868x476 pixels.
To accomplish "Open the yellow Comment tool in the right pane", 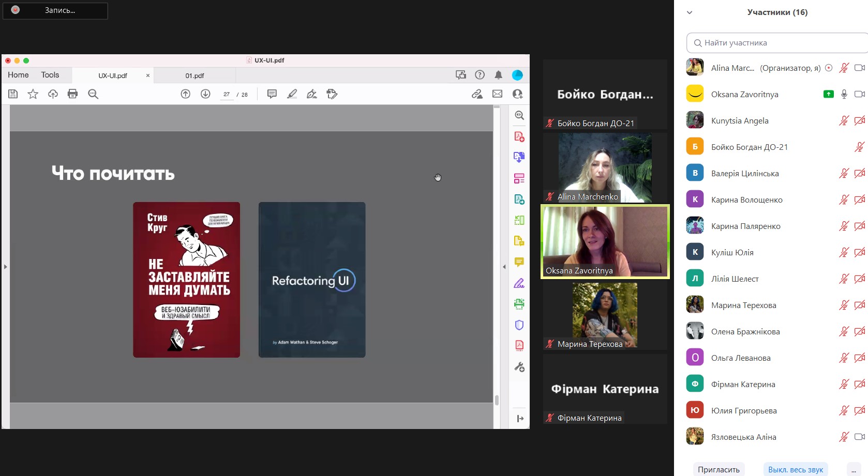I will 519,262.
